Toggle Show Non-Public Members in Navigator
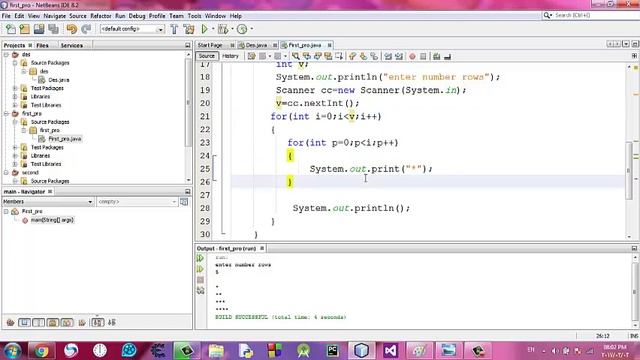The height and width of the screenshot is (360, 640). tap(53, 322)
